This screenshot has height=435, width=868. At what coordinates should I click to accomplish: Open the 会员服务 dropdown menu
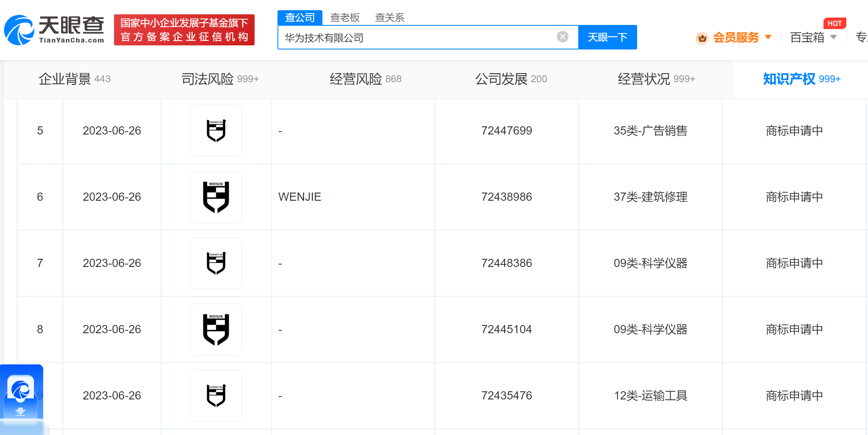click(736, 38)
